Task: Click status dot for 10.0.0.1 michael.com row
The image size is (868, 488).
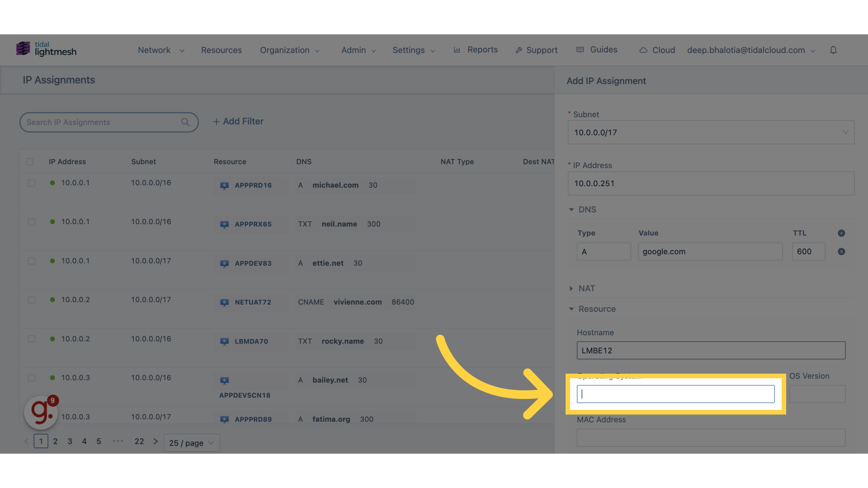Action: pos(52,183)
